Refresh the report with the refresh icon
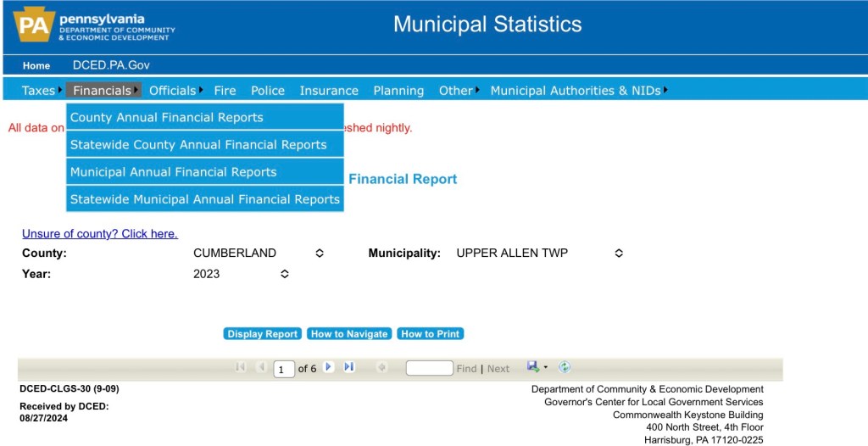 point(565,367)
